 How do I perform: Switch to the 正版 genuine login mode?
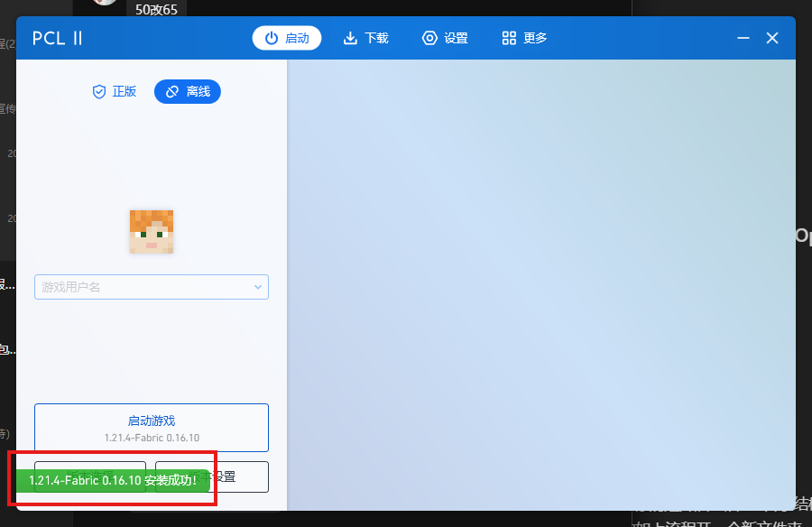point(115,91)
